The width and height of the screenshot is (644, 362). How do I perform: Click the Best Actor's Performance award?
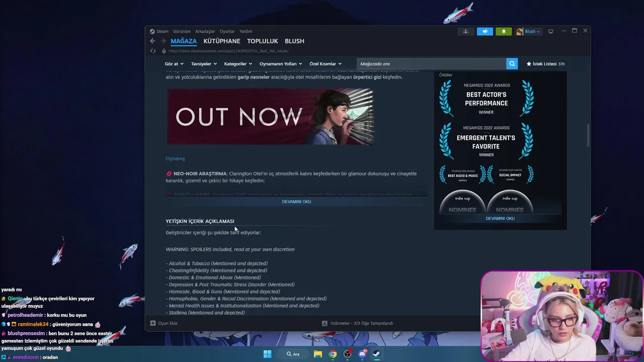(x=486, y=98)
